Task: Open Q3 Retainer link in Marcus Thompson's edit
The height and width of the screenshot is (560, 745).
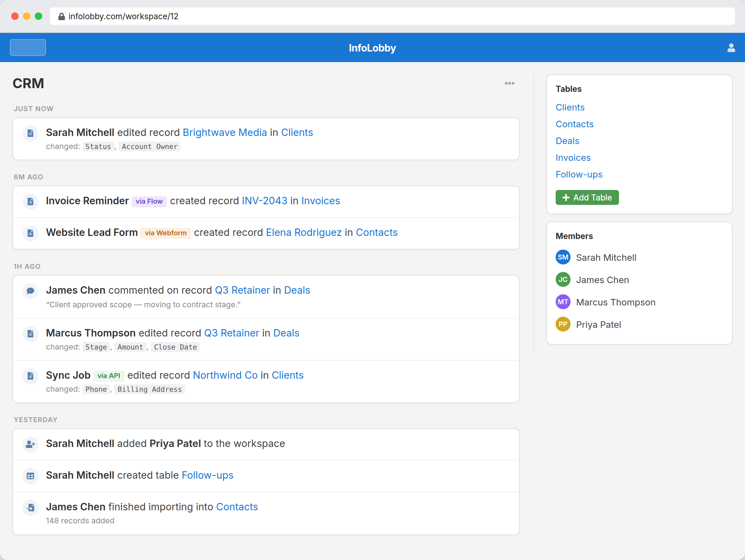Action: coord(231,333)
